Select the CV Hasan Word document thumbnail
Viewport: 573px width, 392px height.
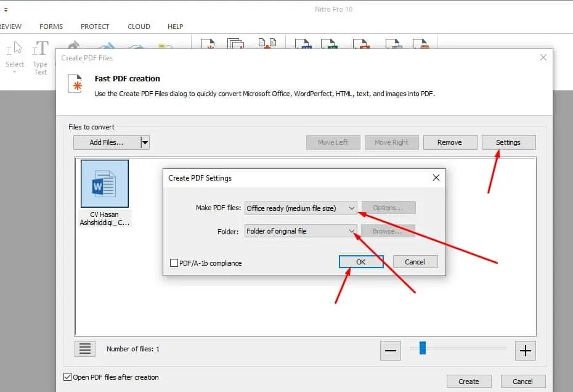(x=105, y=184)
